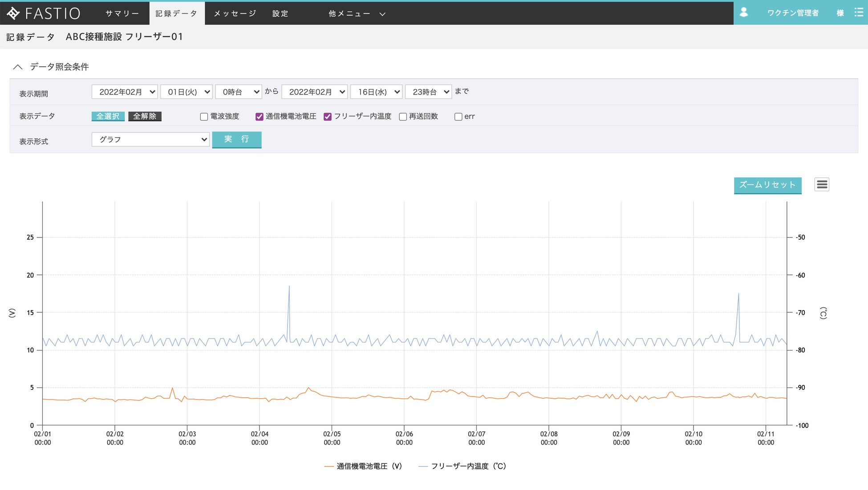This screenshot has height=490, width=868.
Task: Uncheck the フリーザー内温度 checkbox
Action: click(x=328, y=117)
